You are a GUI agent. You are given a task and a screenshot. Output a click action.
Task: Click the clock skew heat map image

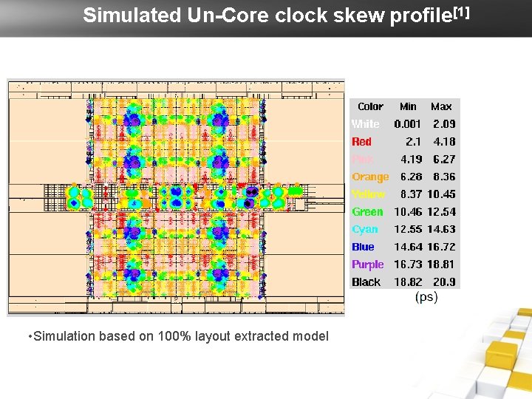coord(176,198)
